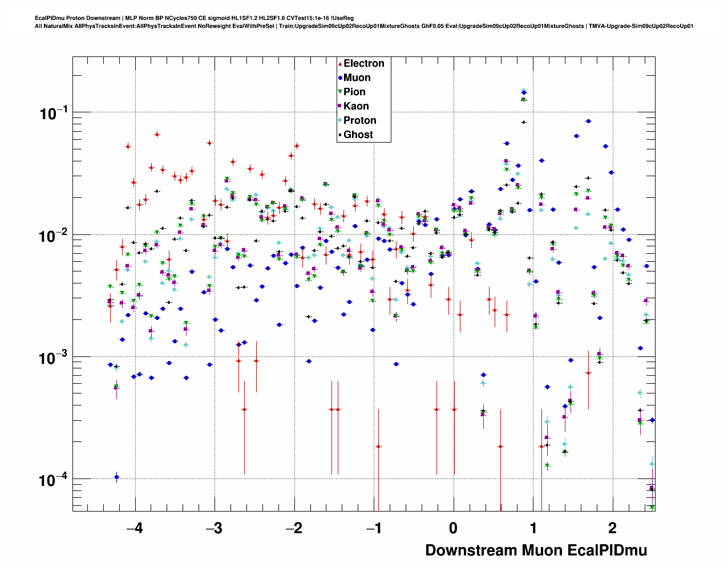Click the purple Kaon square legend marker
The height and width of the screenshot is (568, 728).
coord(340,107)
